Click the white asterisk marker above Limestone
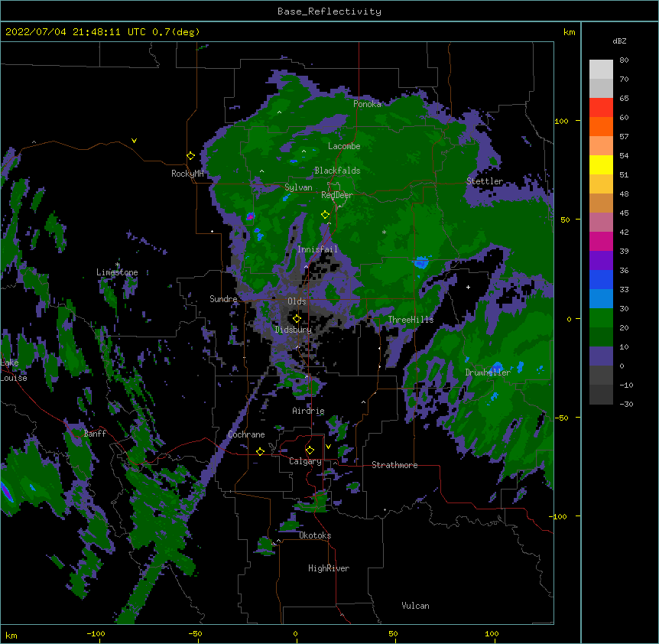 point(118,265)
